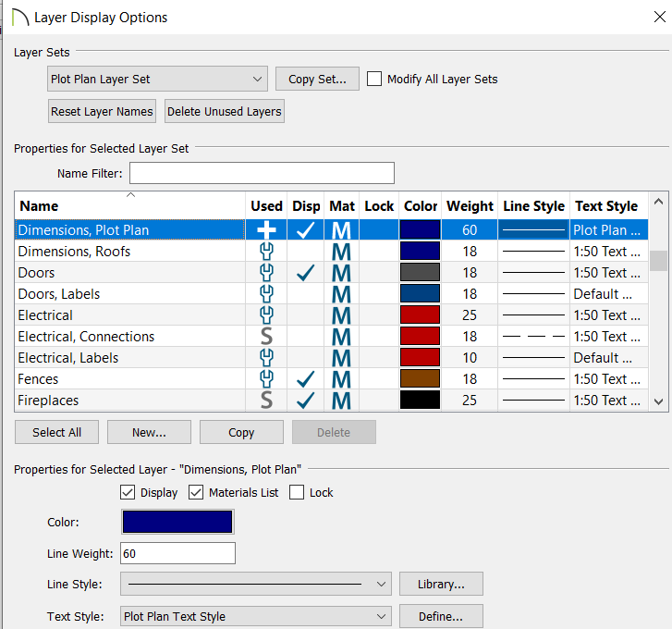The image size is (672, 629).
Task: Select the Fireplaces layer name
Action: tap(48, 401)
